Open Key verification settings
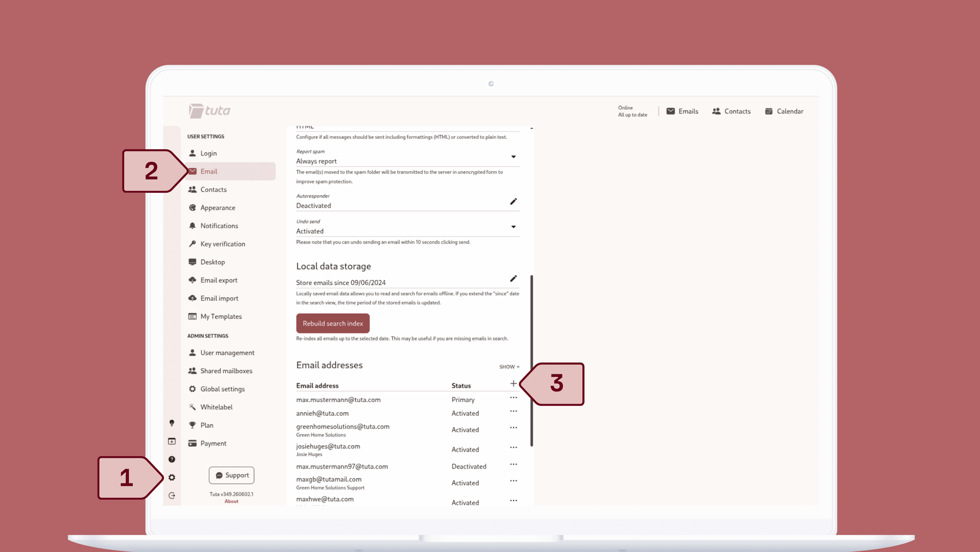The width and height of the screenshot is (980, 552). 231,244
